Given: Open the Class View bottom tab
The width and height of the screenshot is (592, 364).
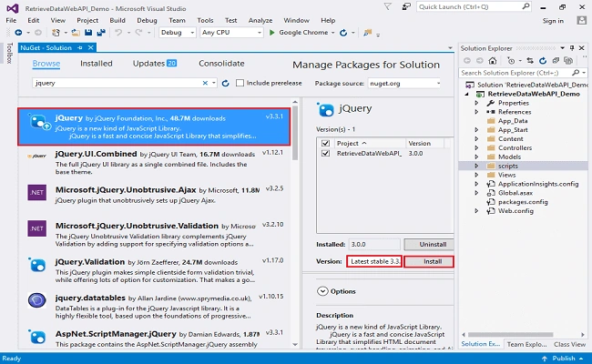Looking at the screenshot, I should coord(570,344).
